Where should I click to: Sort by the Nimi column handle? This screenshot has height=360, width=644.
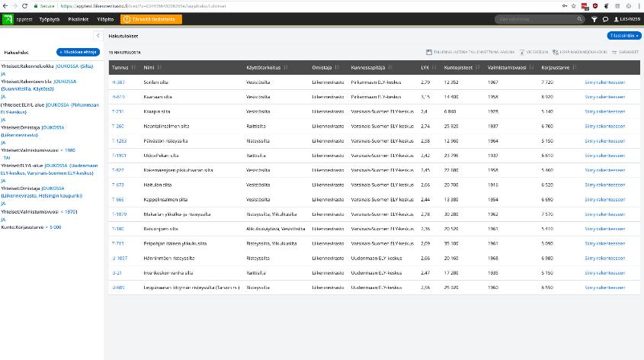tap(159, 67)
